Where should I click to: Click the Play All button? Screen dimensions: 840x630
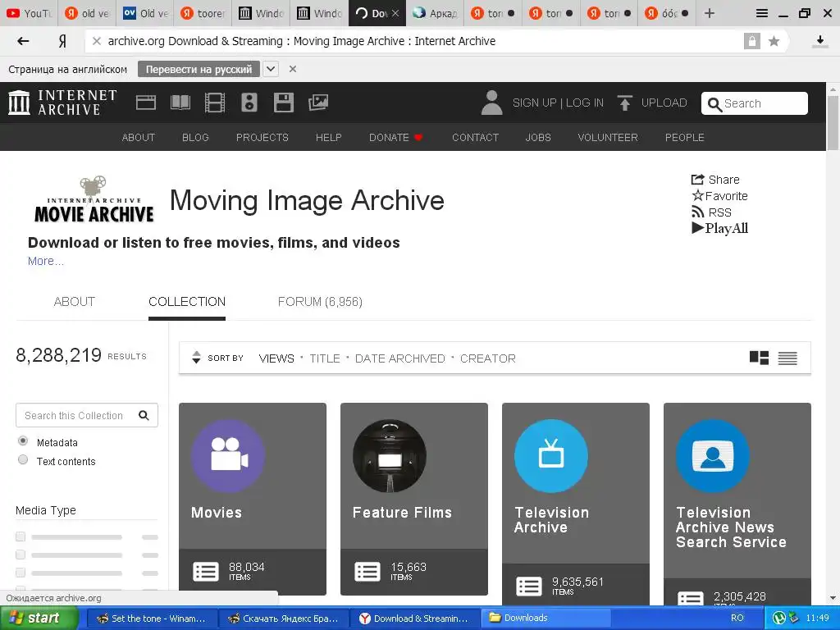tap(719, 228)
